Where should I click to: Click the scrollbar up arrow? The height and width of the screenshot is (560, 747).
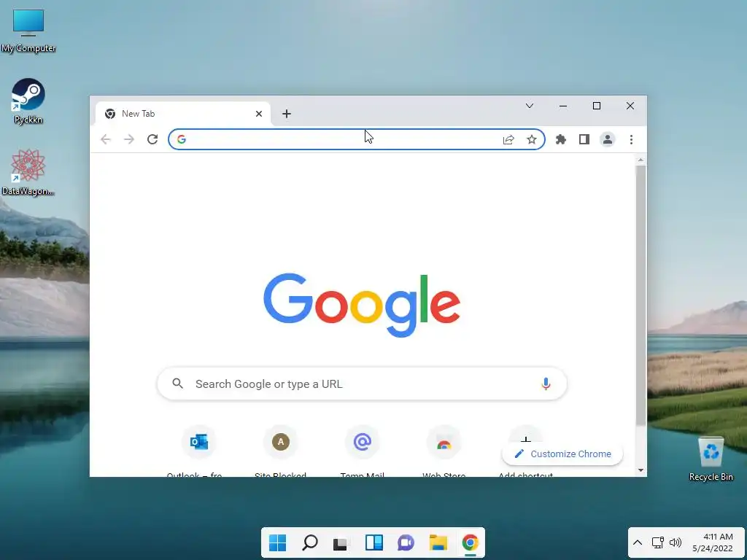click(640, 160)
